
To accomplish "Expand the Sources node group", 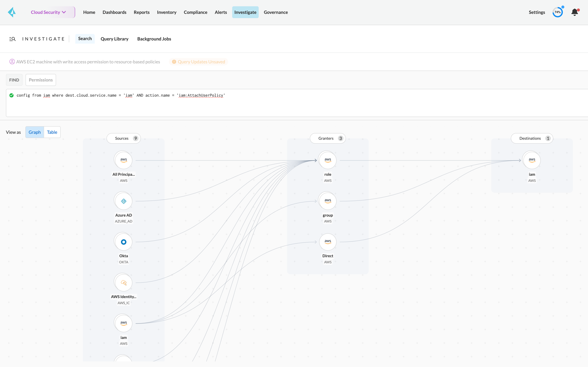I will [x=123, y=138].
